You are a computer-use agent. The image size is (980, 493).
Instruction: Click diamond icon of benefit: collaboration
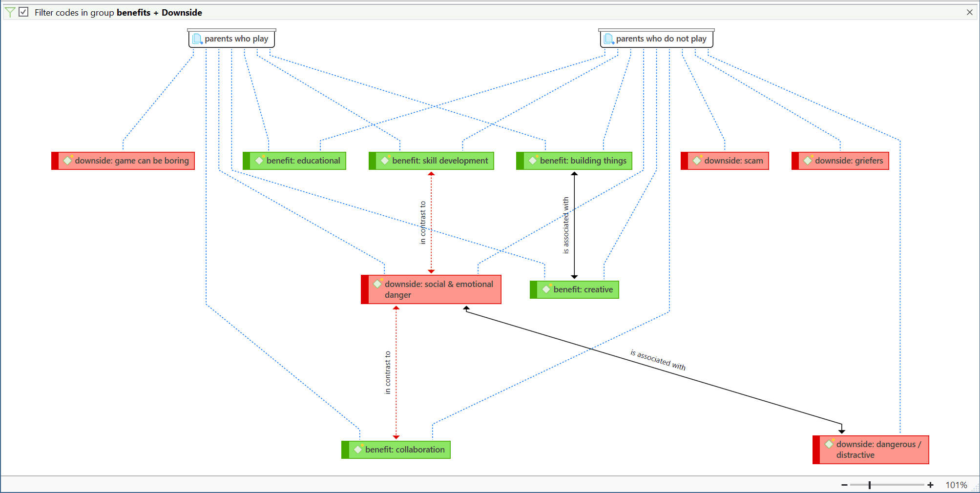click(358, 449)
